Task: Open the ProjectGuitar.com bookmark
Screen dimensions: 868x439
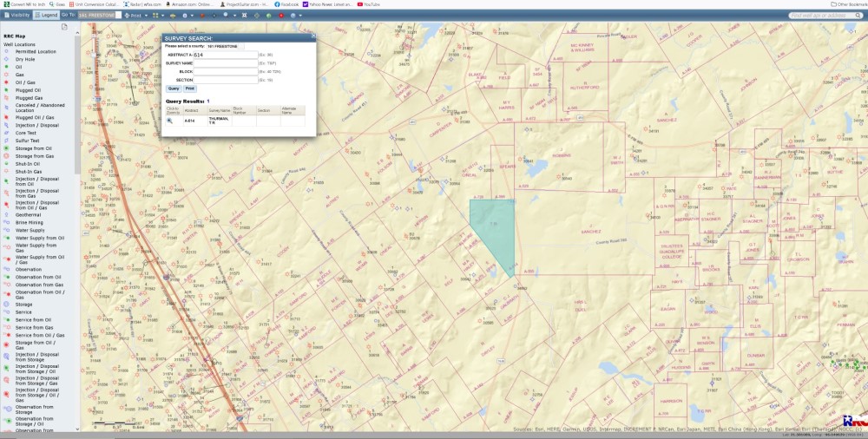Action: (244, 3)
